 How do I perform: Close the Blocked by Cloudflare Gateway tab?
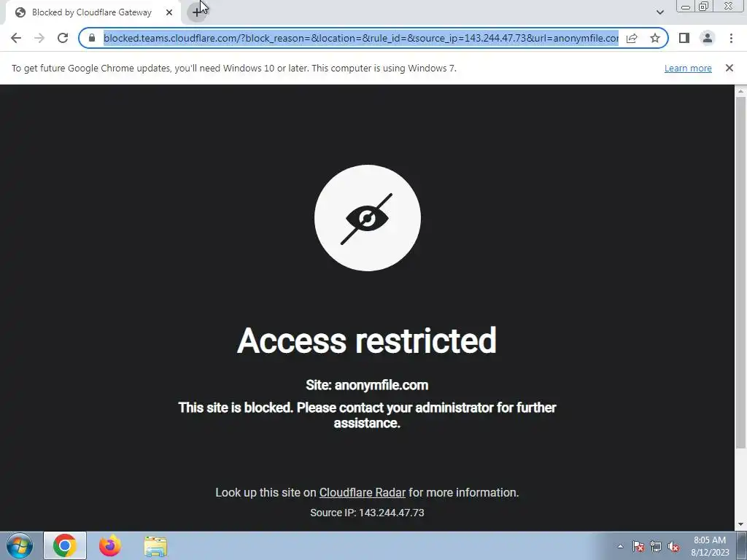(x=169, y=12)
